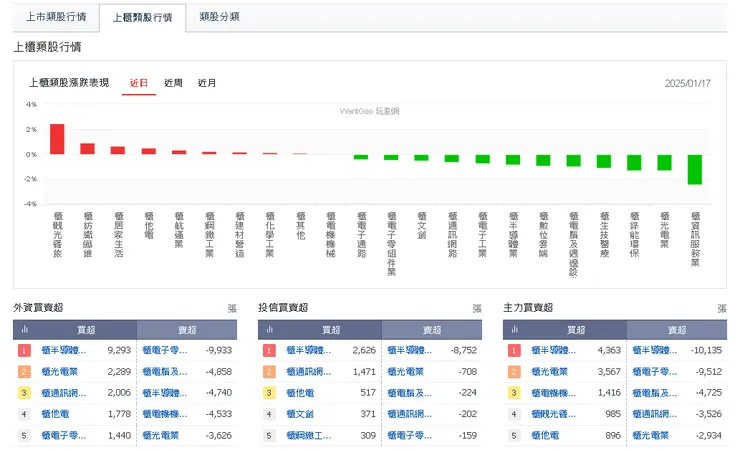Click 櫃半導體 link in 外資 買超 column

pyautogui.click(x=63, y=350)
